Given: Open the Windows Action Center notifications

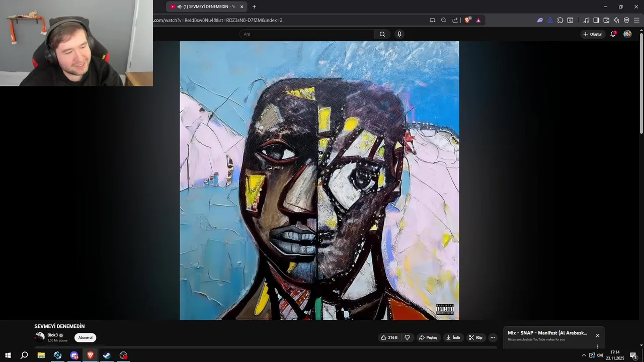Looking at the screenshot, I should pos(634,355).
